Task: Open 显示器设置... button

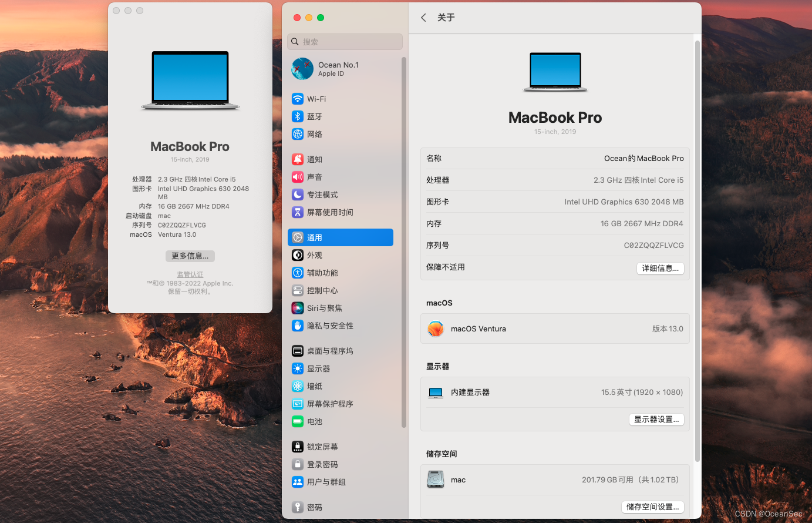Action: tap(656, 419)
